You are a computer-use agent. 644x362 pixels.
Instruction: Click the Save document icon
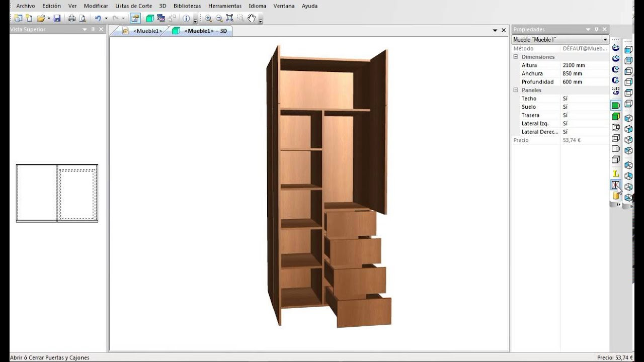pyautogui.click(x=57, y=19)
